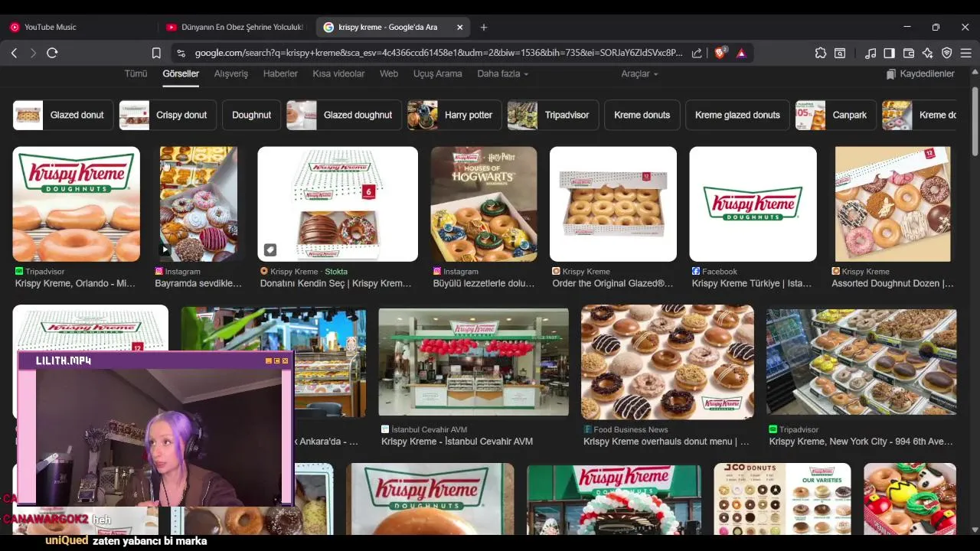Select the Alışveriş search filter
980x551 pixels.
click(231, 73)
